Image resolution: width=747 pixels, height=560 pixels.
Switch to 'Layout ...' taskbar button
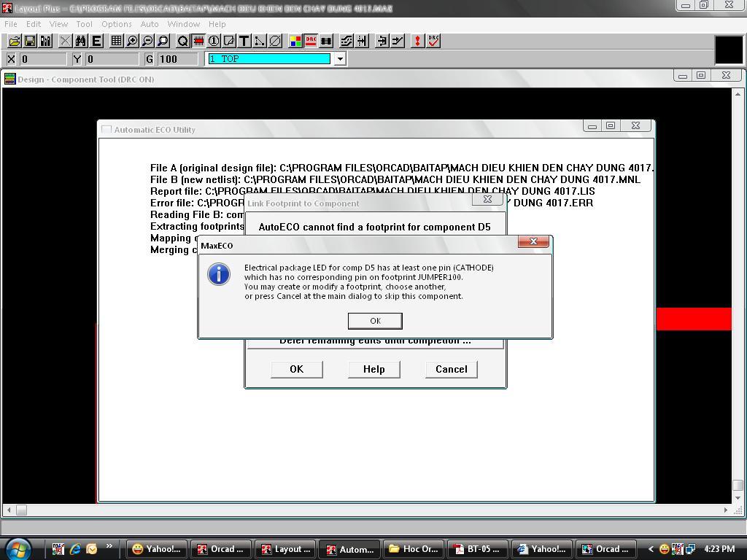click(x=285, y=549)
